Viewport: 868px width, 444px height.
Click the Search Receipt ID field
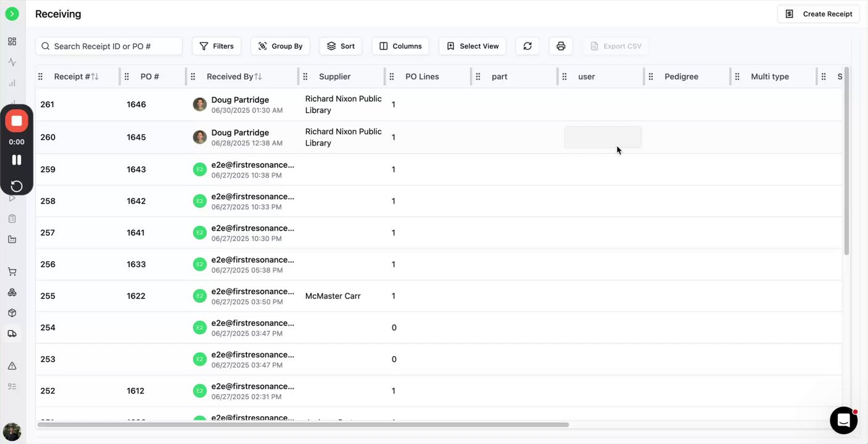115,46
